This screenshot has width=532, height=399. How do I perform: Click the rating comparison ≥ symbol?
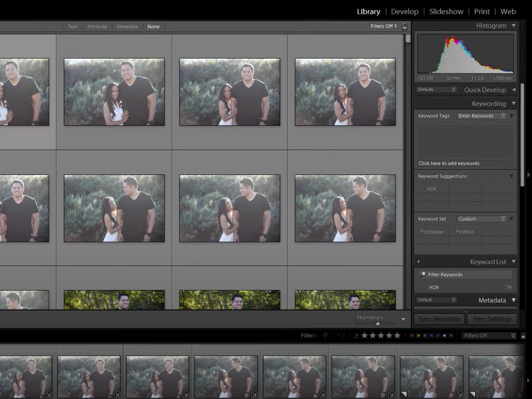click(356, 336)
